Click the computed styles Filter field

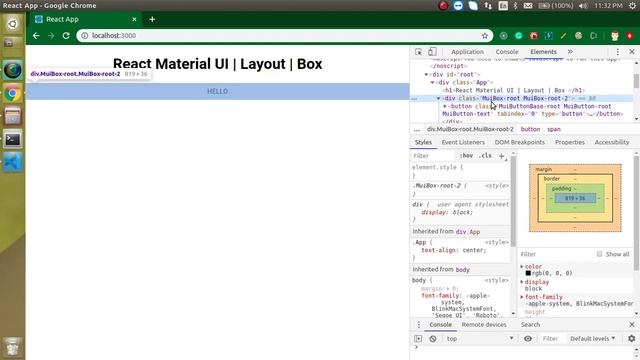pos(555,254)
